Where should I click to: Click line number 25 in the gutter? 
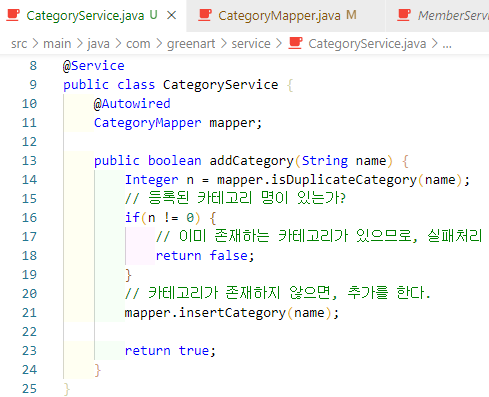(29, 389)
